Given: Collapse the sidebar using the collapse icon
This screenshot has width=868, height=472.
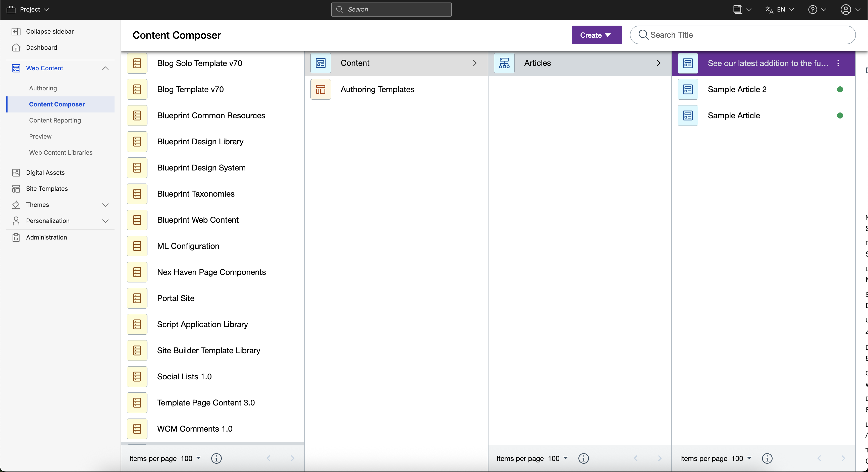Looking at the screenshot, I should tap(16, 31).
